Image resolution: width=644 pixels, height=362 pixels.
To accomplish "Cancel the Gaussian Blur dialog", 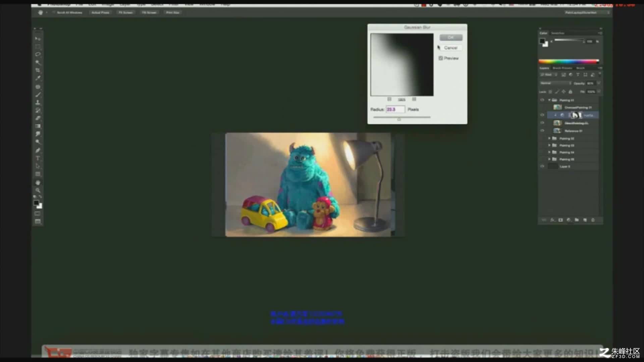I will [x=451, y=48].
